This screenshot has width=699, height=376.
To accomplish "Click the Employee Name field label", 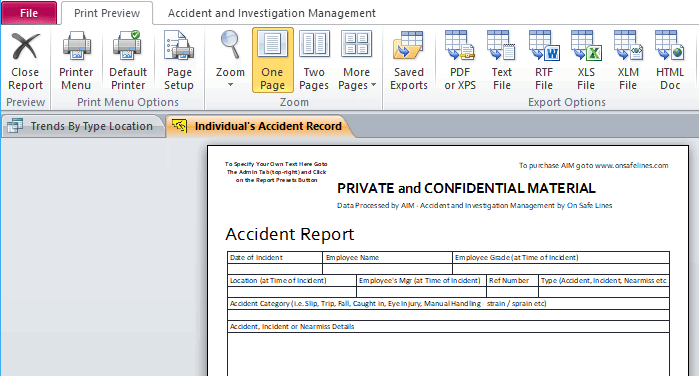I will tap(352, 257).
